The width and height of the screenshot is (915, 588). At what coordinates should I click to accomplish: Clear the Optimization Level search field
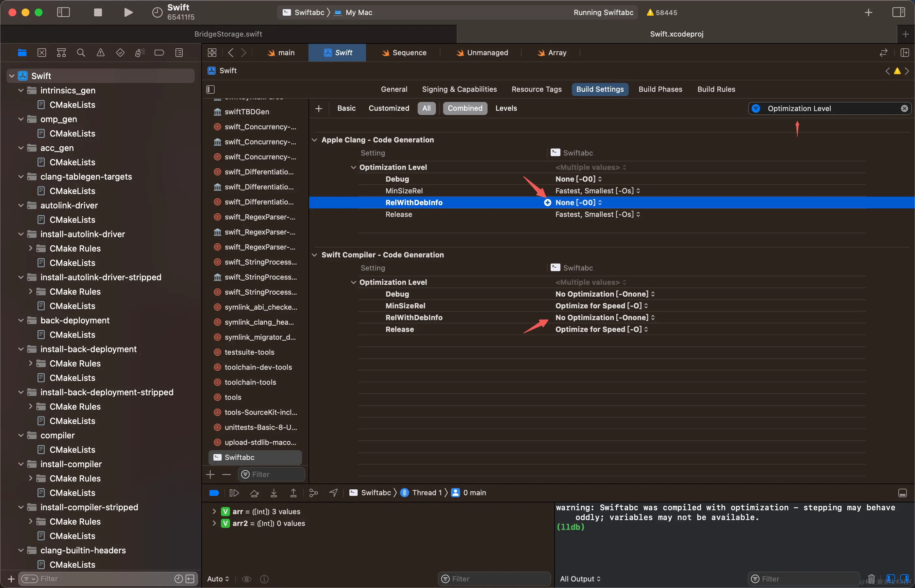coord(904,108)
